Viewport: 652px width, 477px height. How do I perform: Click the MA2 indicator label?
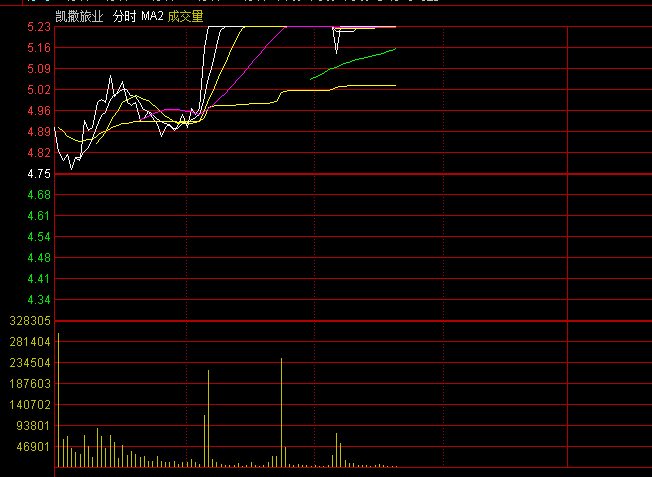[x=152, y=17]
